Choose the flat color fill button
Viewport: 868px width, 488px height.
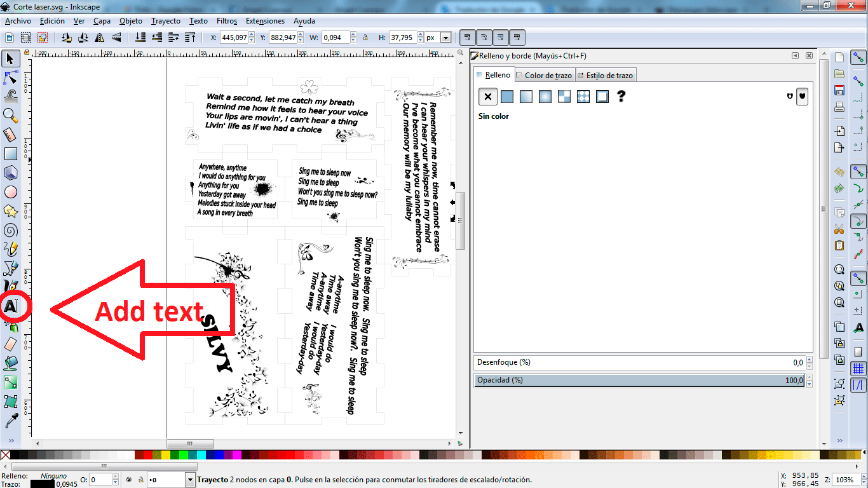point(507,97)
